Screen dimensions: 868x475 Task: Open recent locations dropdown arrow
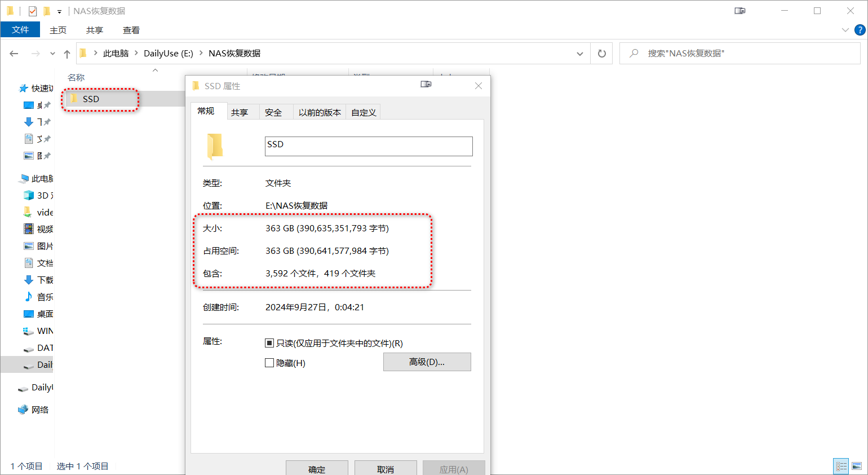pos(52,54)
